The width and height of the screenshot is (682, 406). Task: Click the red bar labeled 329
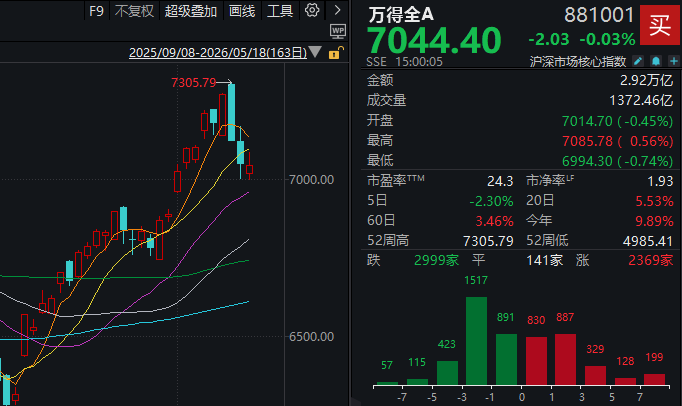pyautogui.click(x=595, y=376)
